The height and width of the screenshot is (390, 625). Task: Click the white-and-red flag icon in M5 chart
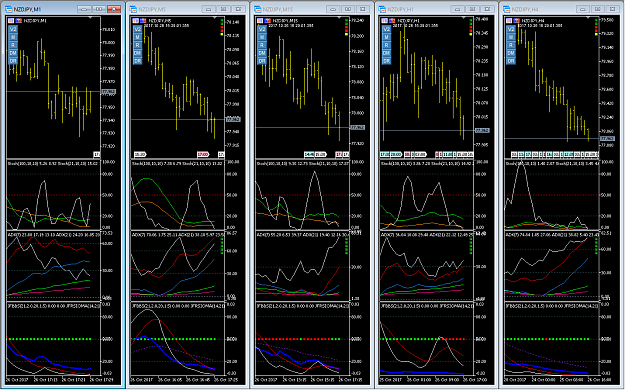[x=136, y=20]
